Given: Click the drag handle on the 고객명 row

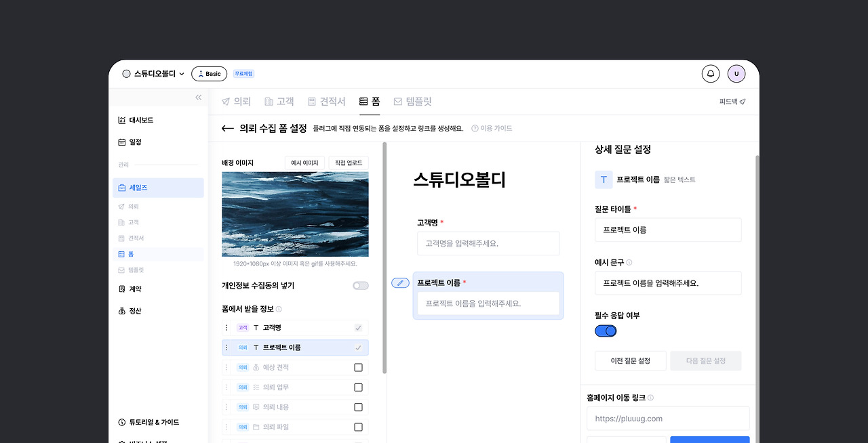Looking at the screenshot, I should pyautogui.click(x=226, y=328).
